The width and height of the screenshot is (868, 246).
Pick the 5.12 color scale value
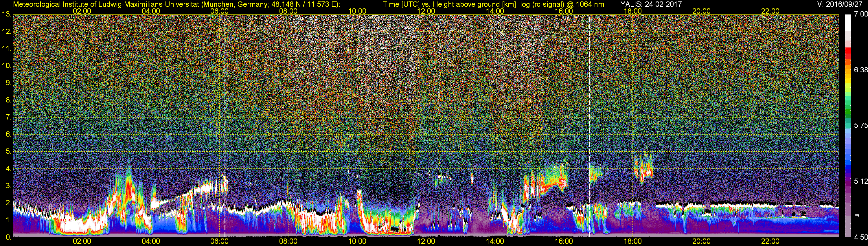coord(860,181)
